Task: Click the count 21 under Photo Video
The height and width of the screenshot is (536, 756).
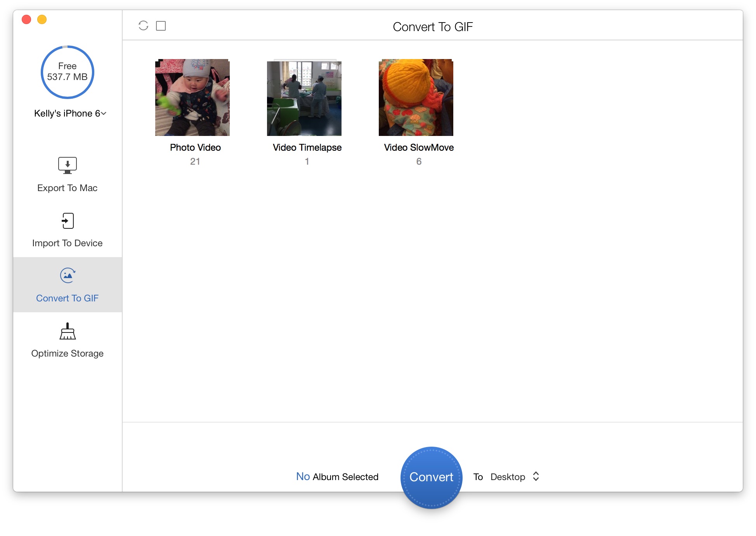Action: (195, 162)
